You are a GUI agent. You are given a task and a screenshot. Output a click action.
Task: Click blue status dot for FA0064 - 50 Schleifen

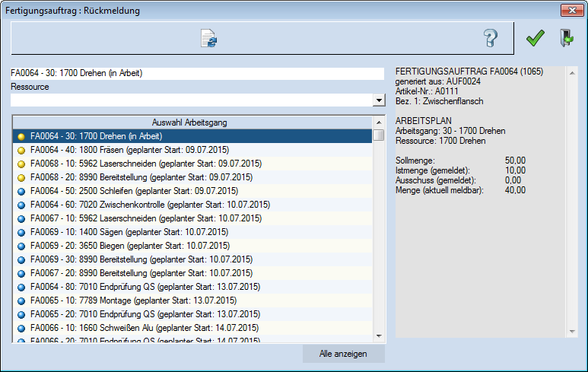coord(21,191)
